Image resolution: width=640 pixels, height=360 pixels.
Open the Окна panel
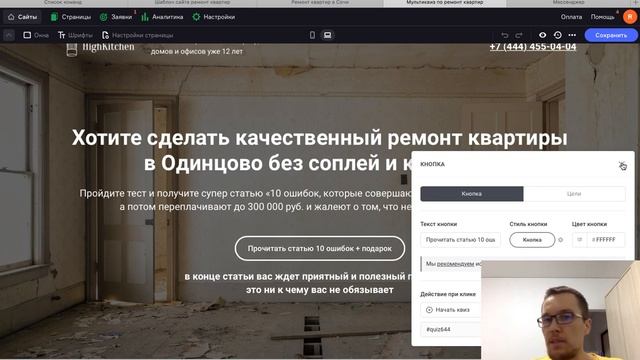tap(36, 35)
